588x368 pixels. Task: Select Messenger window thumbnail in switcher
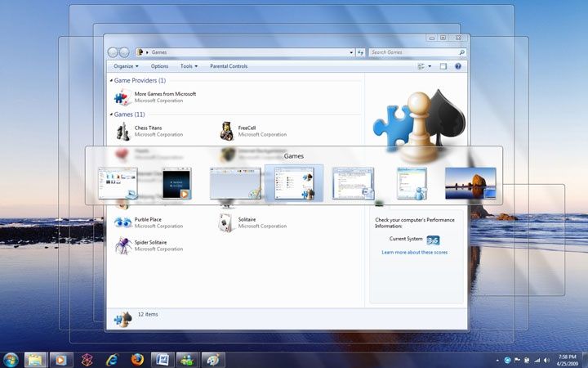point(412,183)
